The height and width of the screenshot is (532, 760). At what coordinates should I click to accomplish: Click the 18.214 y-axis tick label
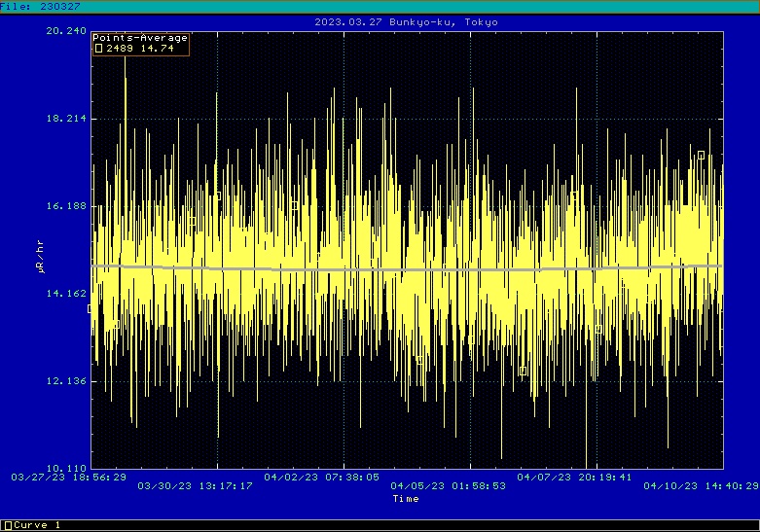coord(65,119)
